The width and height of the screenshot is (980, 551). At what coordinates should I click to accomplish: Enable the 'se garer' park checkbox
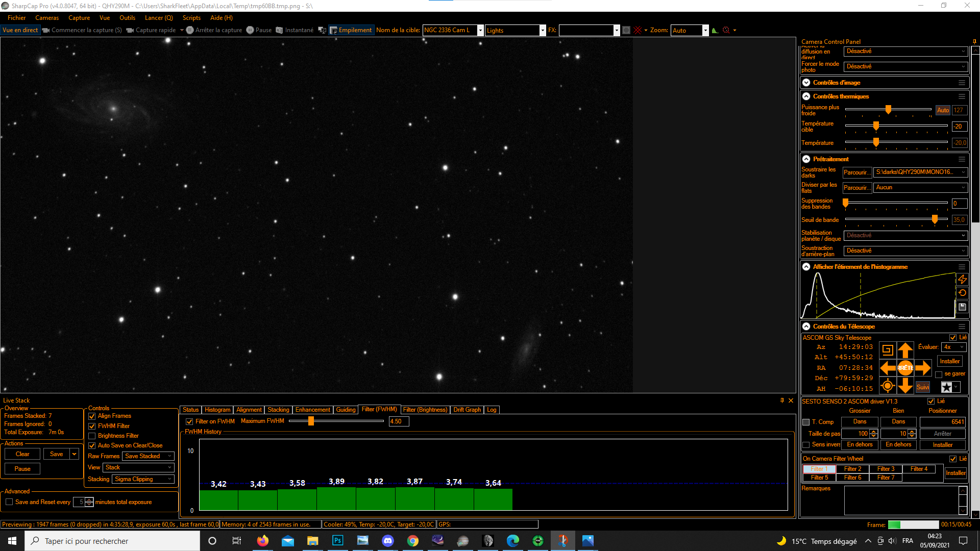point(939,374)
